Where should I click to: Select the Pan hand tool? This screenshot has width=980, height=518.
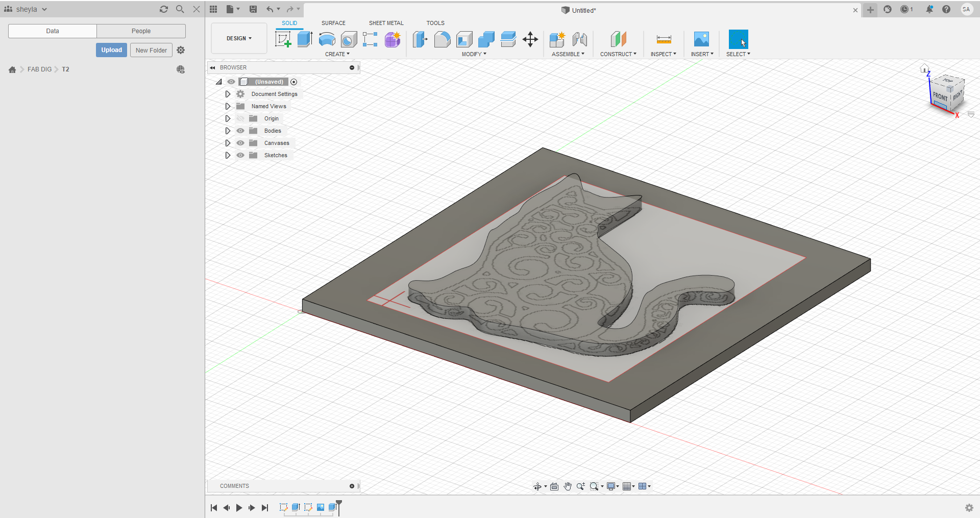coord(568,486)
